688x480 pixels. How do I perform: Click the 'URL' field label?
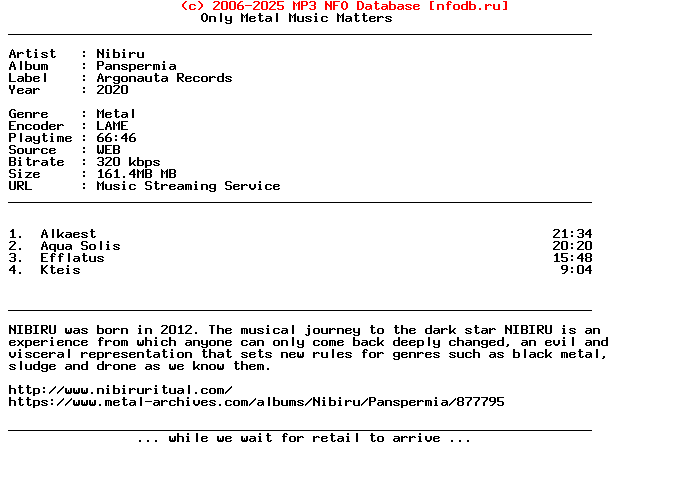21,186
